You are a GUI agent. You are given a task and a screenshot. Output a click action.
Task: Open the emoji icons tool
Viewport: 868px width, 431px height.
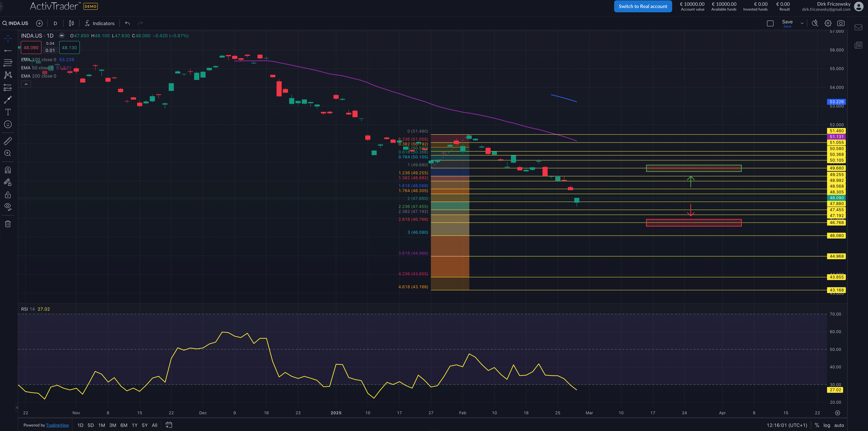point(8,124)
